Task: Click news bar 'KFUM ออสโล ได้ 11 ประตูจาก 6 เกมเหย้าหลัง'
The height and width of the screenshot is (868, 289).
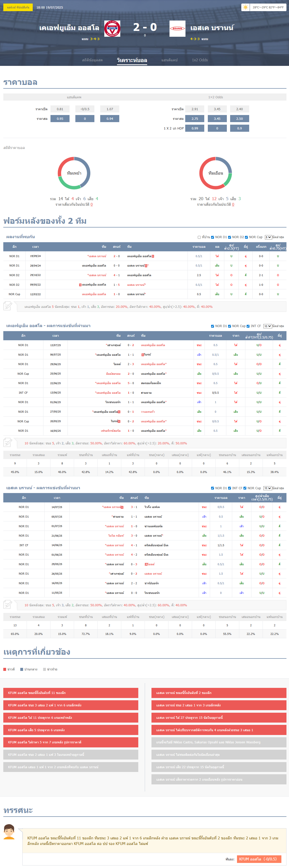Action: [x=71, y=718]
